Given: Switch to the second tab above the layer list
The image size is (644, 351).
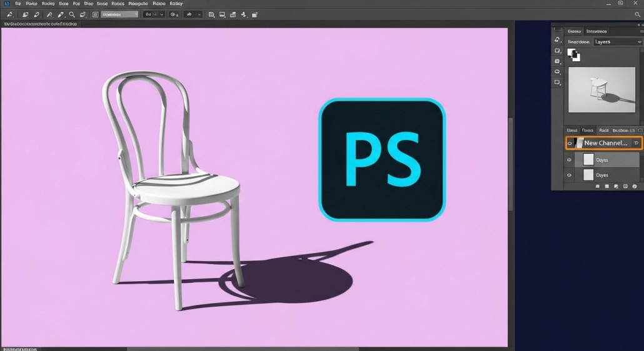Looking at the screenshot, I should (587, 131).
